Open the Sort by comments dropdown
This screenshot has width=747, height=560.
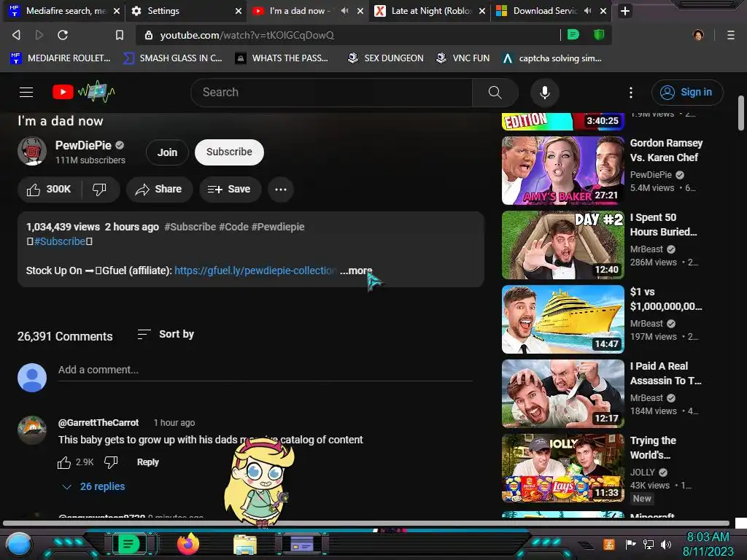pos(166,334)
